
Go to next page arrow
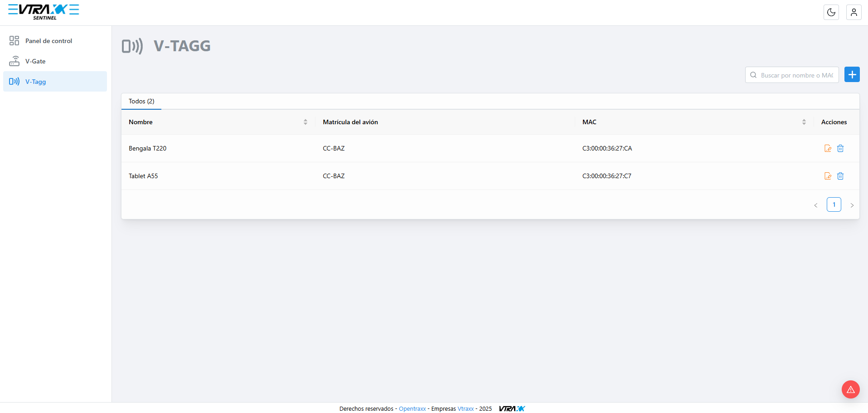coord(852,205)
